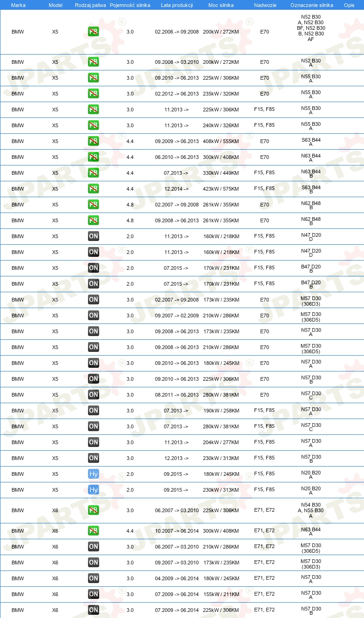Click the PB icon in the 408kW / 555KM row
The height and width of the screenshot is (618, 364).
[x=94, y=141]
